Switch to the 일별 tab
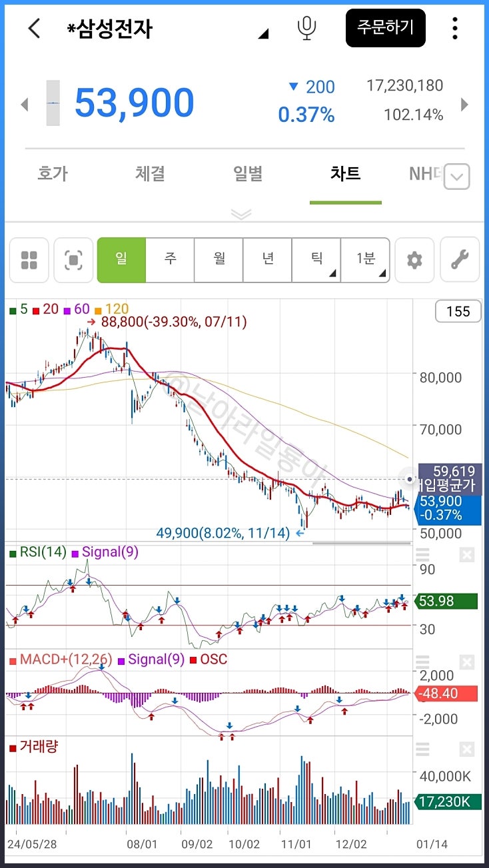Viewport: 489px width, 868px height. click(248, 174)
